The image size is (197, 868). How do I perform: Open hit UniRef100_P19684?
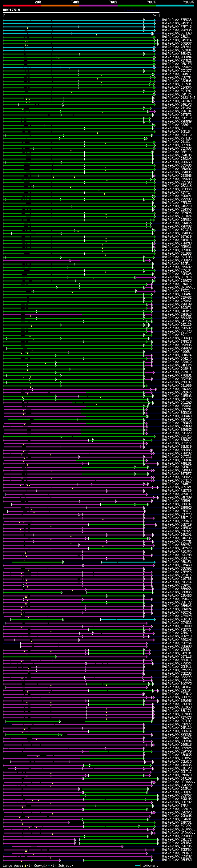coord(176,352)
